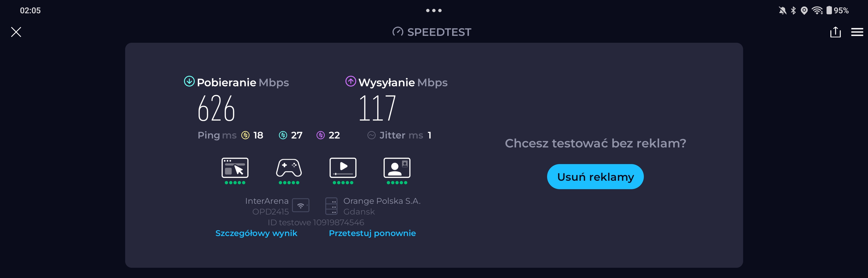Close the results with X icon
868x278 pixels.
pyautogui.click(x=16, y=32)
